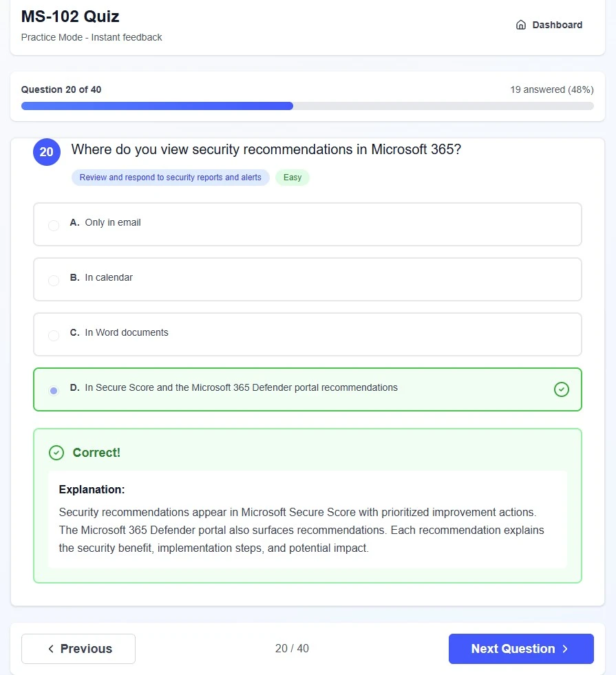Select radio button for answer A

tap(54, 225)
